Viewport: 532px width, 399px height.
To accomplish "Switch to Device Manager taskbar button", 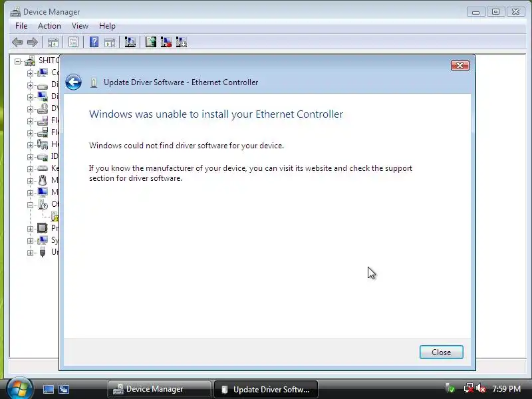I will coord(159,389).
